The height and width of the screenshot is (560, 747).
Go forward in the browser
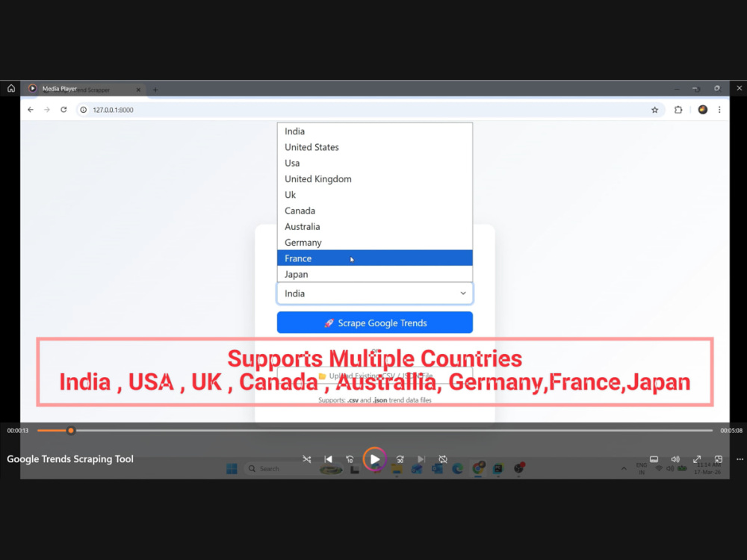pos(46,110)
